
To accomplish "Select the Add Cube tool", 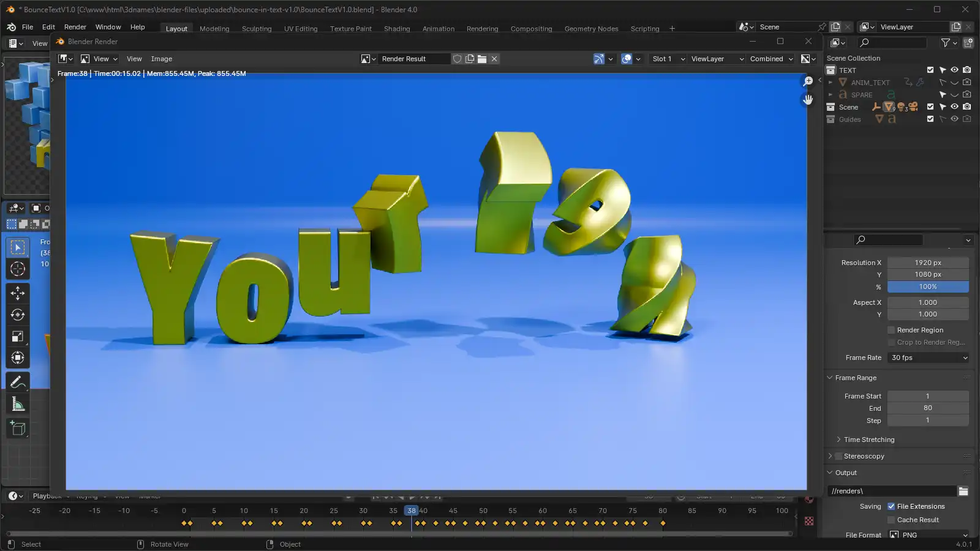I will click(x=18, y=428).
